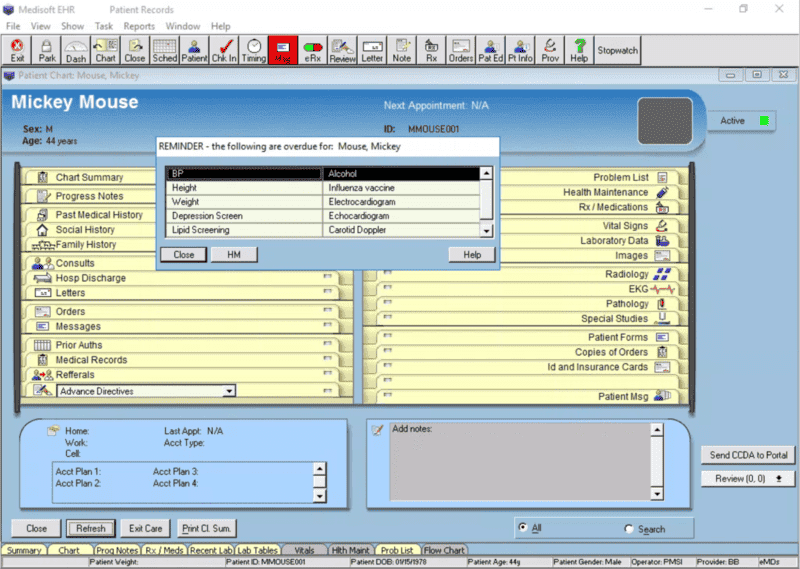This screenshot has height=569, width=800.
Task: Click the Park padlock icon
Action: click(x=46, y=51)
